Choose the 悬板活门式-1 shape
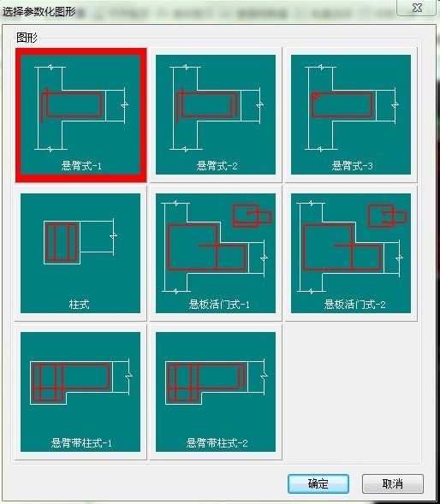 (x=216, y=253)
